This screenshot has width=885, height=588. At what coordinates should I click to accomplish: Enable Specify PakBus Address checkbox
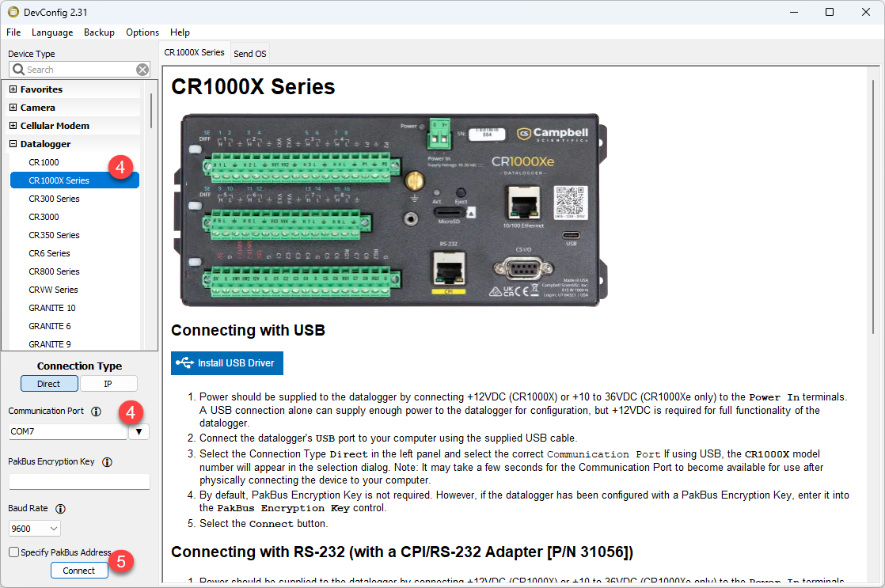tap(13, 552)
